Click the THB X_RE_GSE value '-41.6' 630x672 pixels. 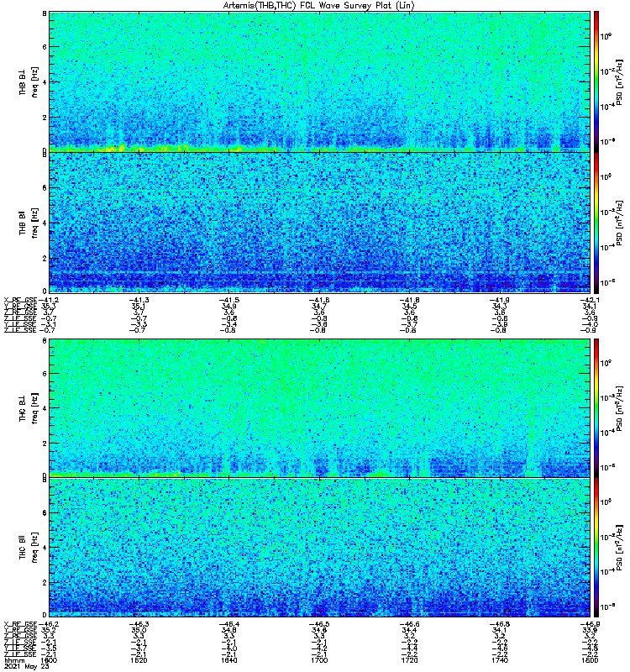coord(319,300)
